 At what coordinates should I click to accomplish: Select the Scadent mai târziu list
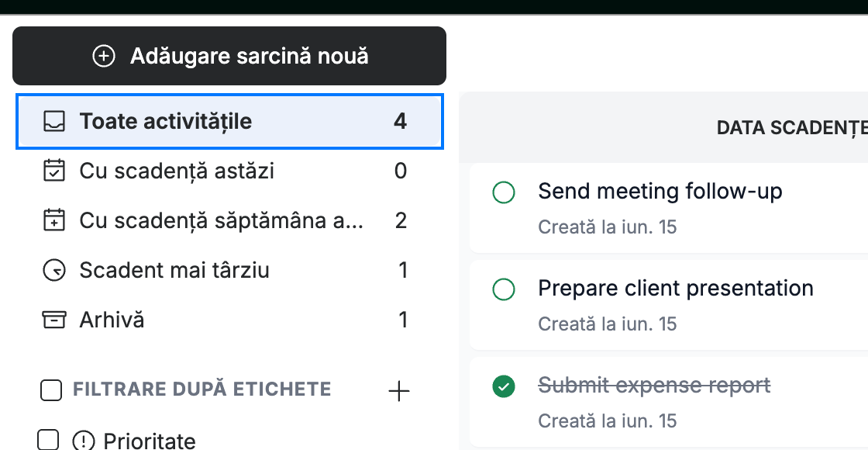coord(229,271)
